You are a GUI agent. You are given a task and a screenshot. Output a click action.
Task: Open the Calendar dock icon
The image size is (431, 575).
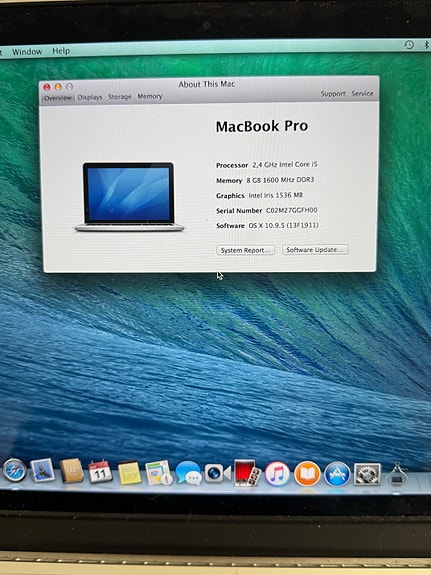(x=100, y=471)
